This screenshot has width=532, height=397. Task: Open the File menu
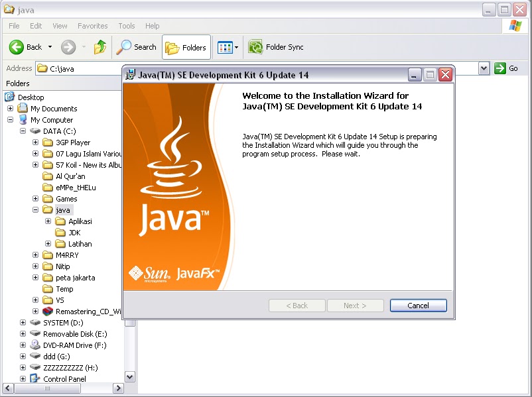tap(14, 26)
